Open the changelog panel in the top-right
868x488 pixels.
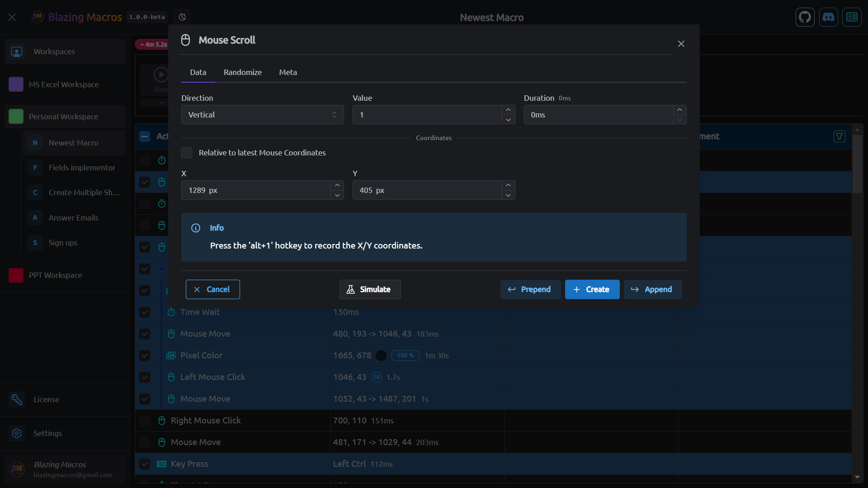pos(852,17)
